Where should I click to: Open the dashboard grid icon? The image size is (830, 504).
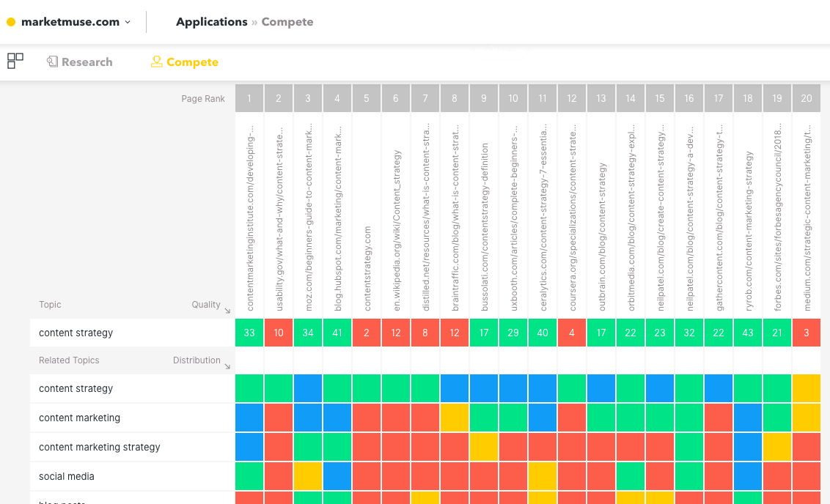[x=15, y=61]
